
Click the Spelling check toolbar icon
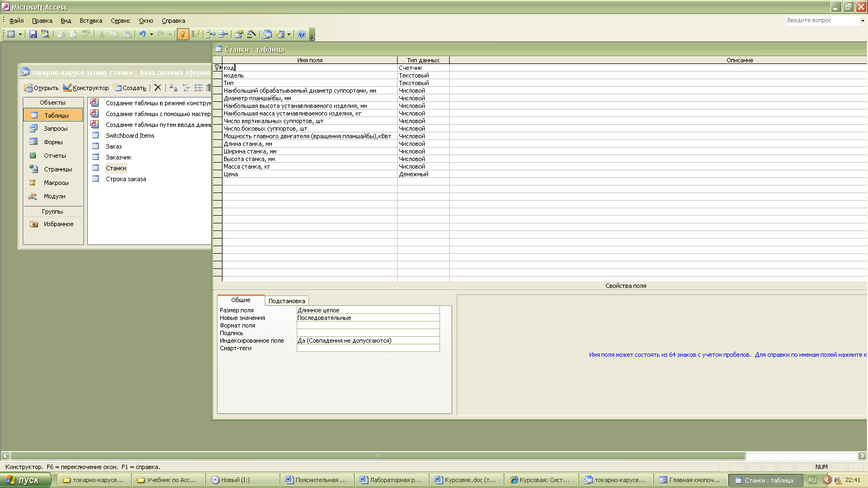pos(86,34)
